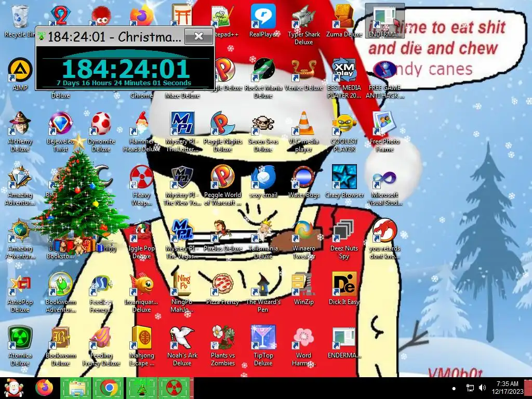
Task: Select Dick It Easy shortcut
Action: click(x=344, y=289)
